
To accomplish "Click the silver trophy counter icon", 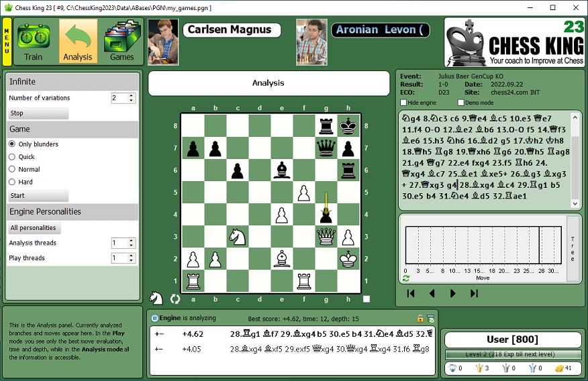I will (506, 368).
